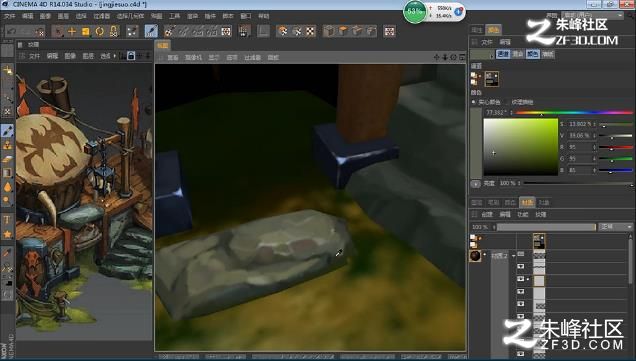636x361 pixels.
Task: Open the layer blend mode dropdown
Action: [x=616, y=227]
